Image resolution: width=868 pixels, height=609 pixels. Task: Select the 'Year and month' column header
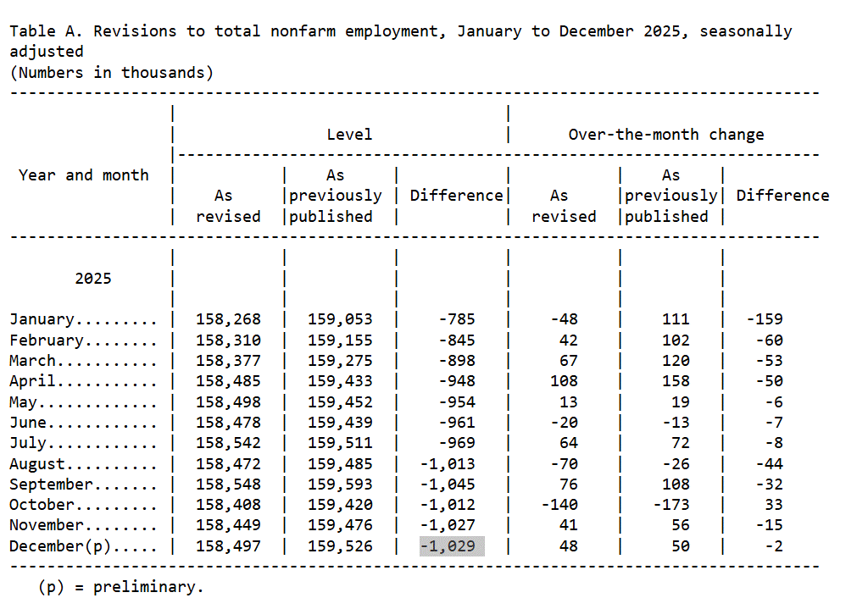pyautogui.click(x=83, y=175)
